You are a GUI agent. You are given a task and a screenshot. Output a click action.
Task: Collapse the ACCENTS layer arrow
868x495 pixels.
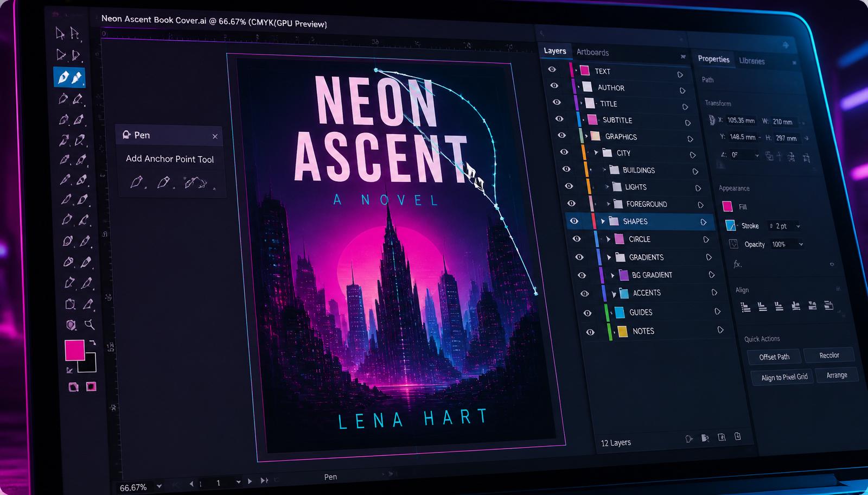614,294
